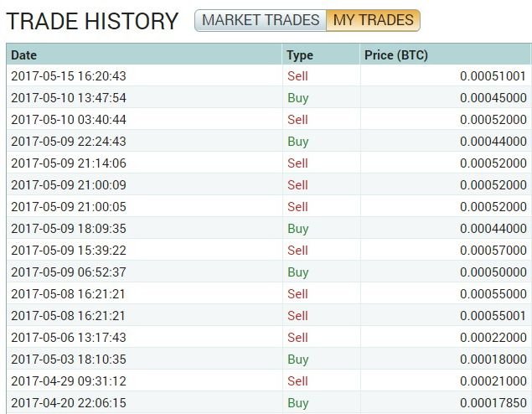The height and width of the screenshot is (414, 532).
Task: Select the 2017-05-06 13:17:43 trade date
Action: tap(69, 338)
